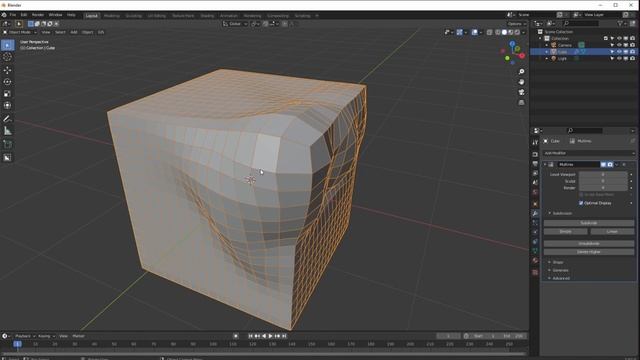Open the Object Mode dropdown

click(x=20, y=32)
